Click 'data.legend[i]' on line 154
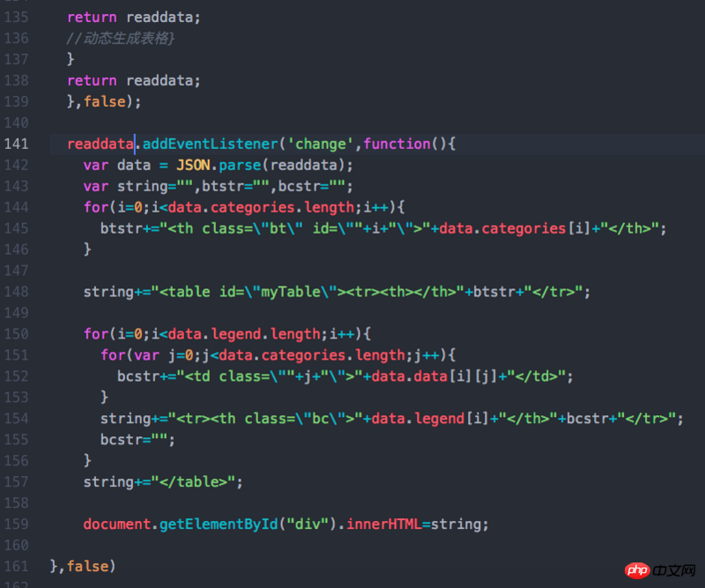 pyautogui.click(x=430, y=419)
